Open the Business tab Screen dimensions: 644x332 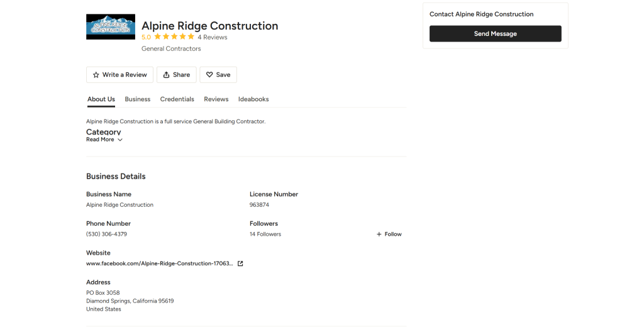coord(137,99)
